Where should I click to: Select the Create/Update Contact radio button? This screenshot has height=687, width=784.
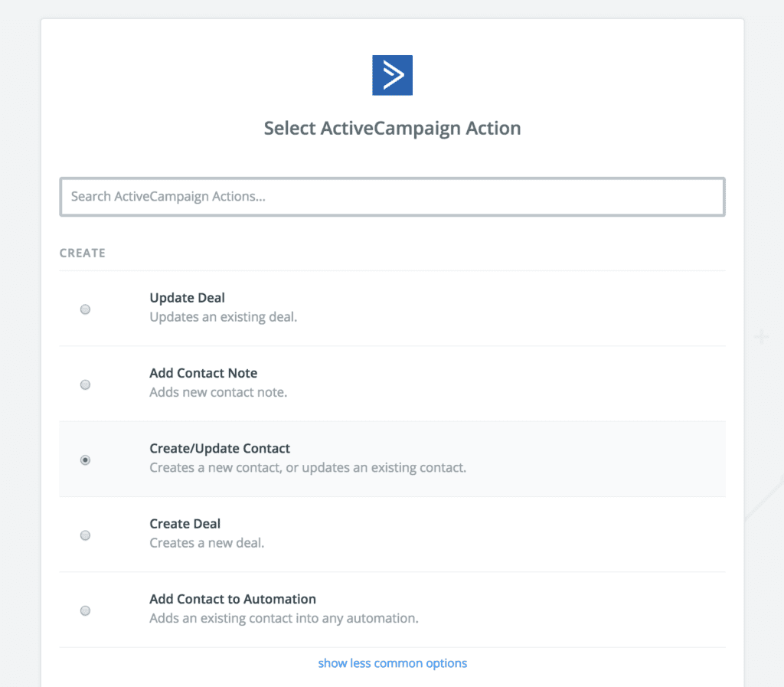[86, 460]
